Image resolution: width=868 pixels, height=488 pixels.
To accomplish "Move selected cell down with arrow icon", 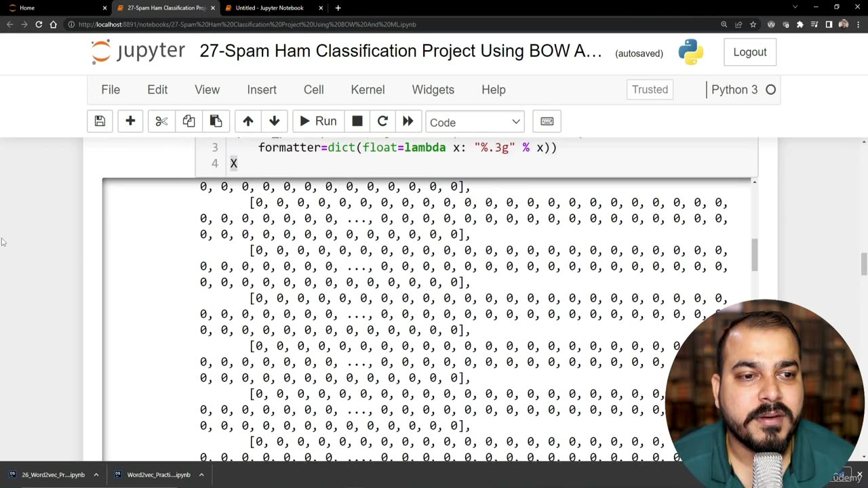I will (x=275, y=121).
